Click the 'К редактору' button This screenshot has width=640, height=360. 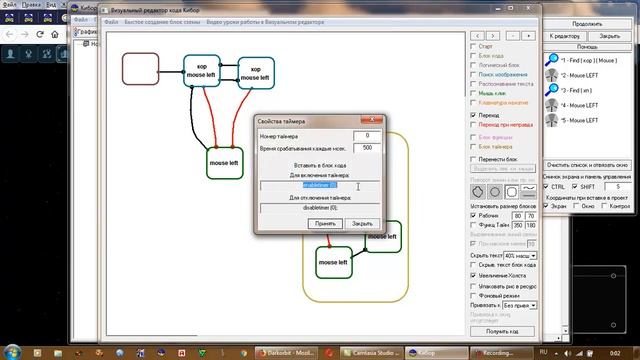point(564,36)
